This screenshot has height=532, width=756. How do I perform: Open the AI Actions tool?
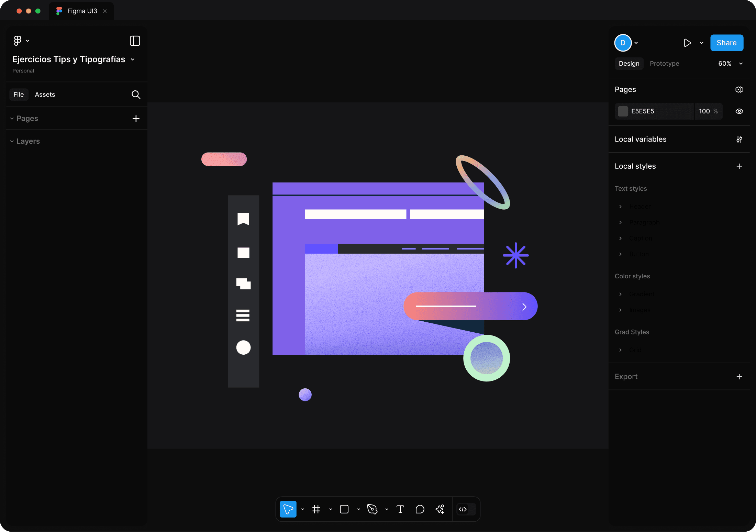click(440, 509)
